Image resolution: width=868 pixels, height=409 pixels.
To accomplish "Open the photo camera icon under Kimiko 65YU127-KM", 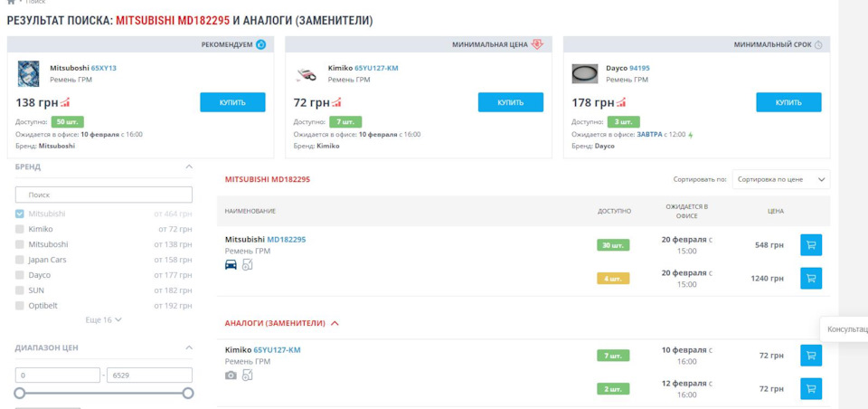I will (x=231, y=376).
